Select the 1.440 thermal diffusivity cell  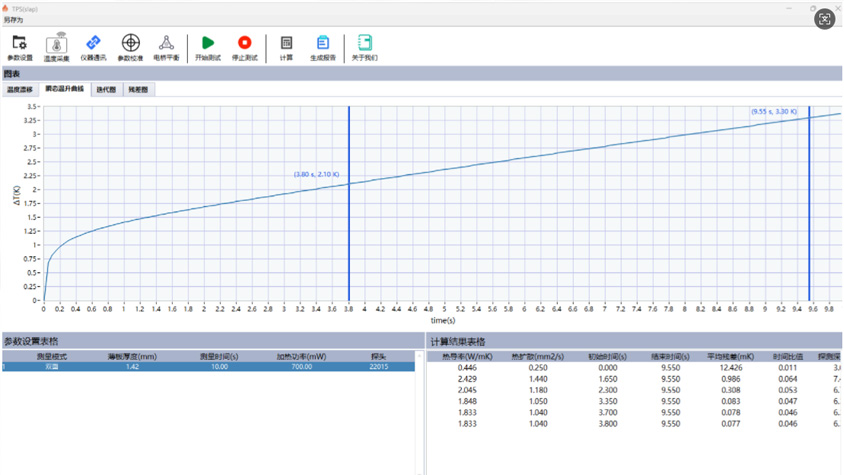pos(538,379)
